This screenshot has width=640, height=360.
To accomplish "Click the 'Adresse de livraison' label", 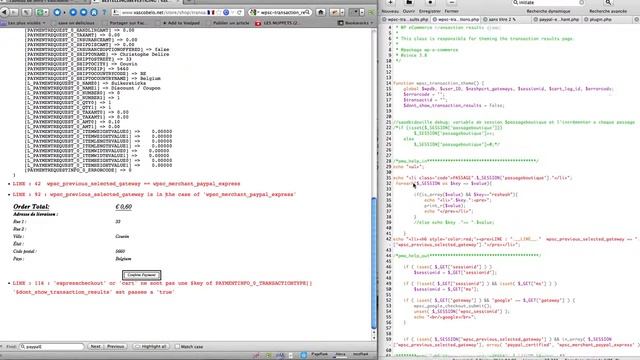I will pos(35,214).
